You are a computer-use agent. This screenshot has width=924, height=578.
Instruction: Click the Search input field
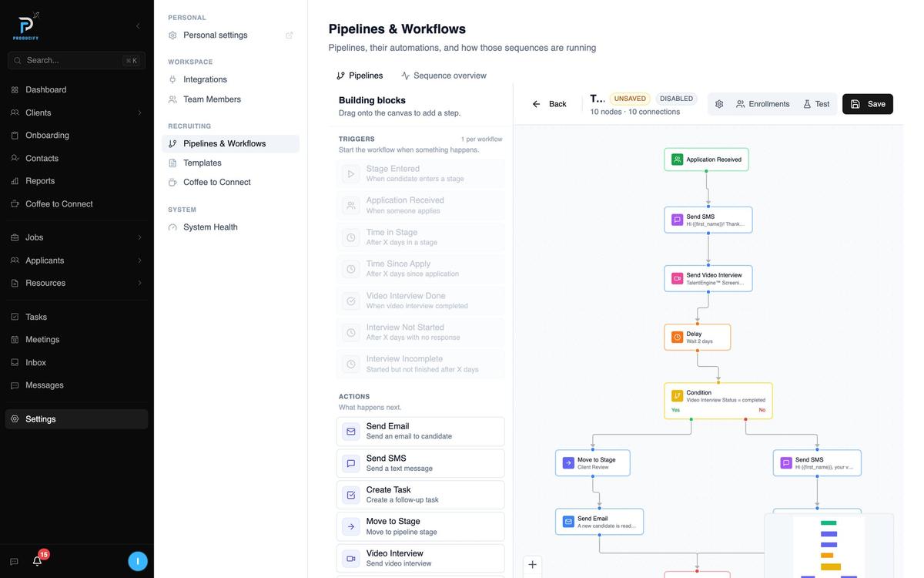(76, 60)
